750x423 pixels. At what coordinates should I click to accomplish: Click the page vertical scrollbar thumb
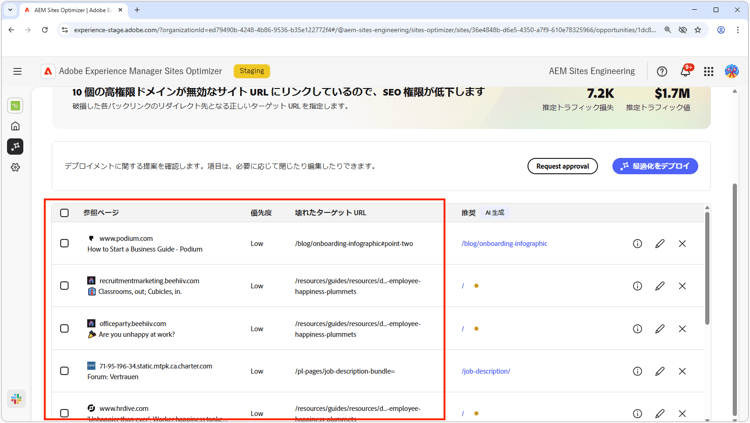tap(735, 300)
